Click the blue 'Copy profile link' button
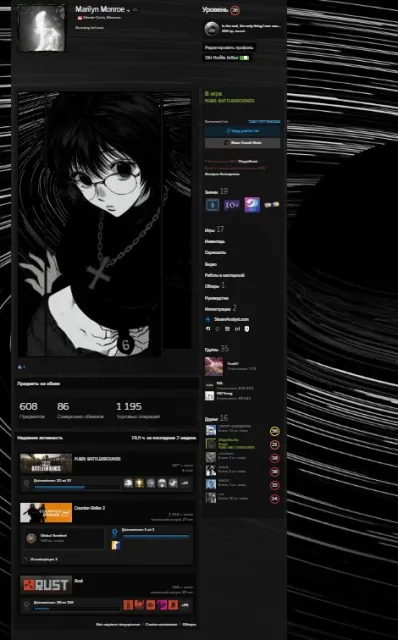398x640 pixels. tap(242, 131)
